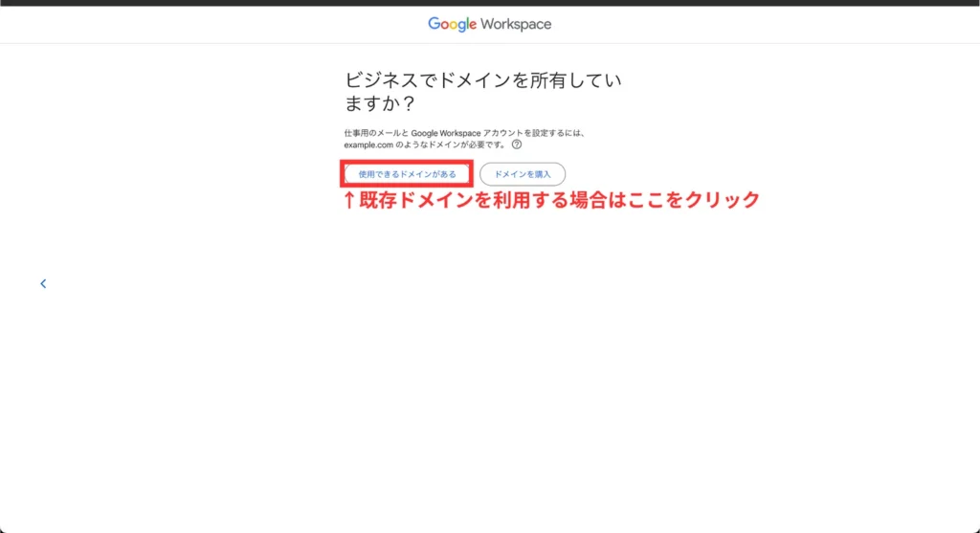Go back using the left chevron arrow
Viewport: 980px width, 533px height.
tap(43, 283)
